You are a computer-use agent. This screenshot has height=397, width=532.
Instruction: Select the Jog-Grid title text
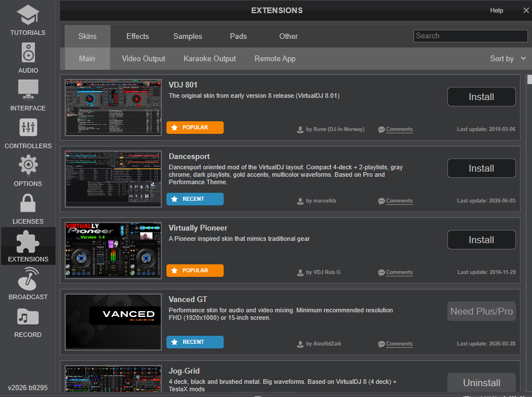184,371
